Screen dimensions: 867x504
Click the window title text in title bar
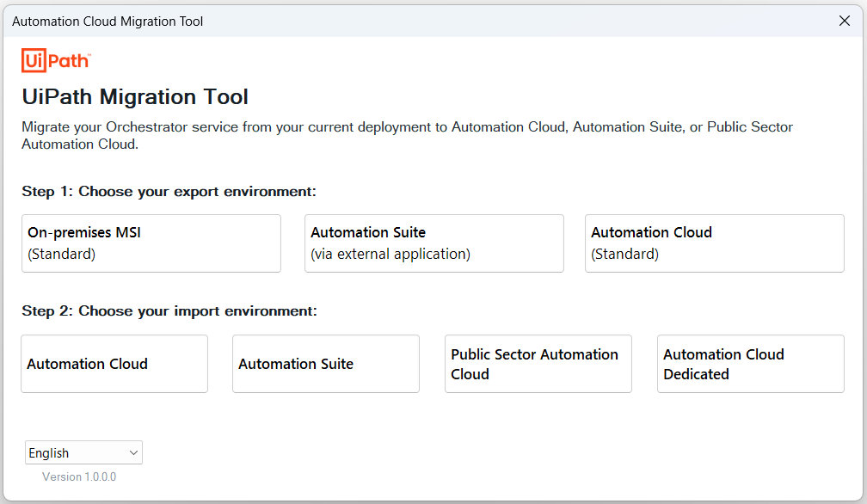click(108, 22)
